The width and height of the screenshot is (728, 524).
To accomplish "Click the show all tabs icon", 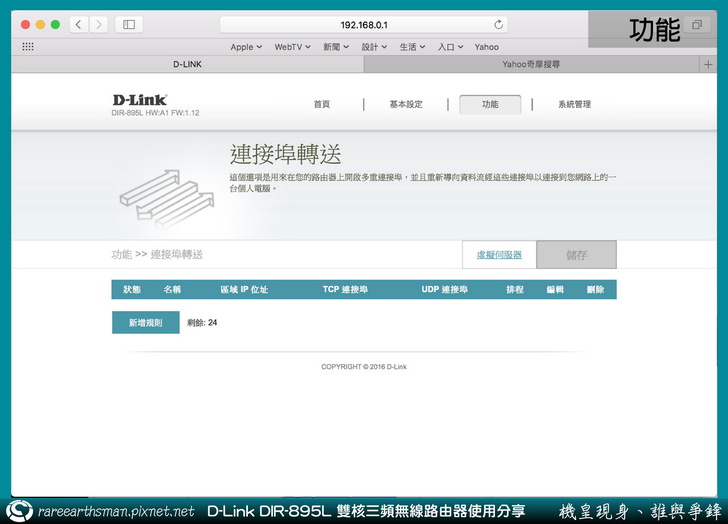I will pos(697,24).
